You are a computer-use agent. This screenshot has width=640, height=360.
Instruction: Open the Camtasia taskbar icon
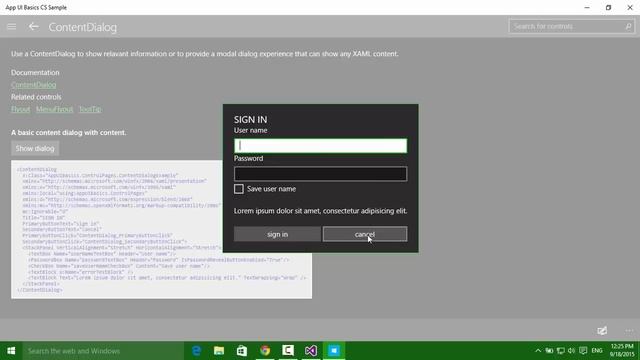pos(288,351)
